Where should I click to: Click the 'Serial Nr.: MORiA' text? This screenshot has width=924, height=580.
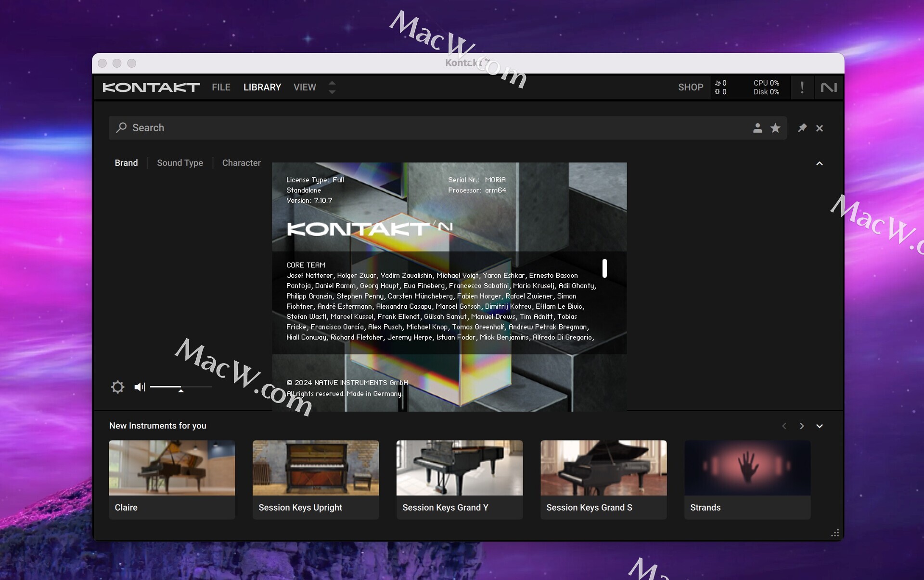[476, 180]
